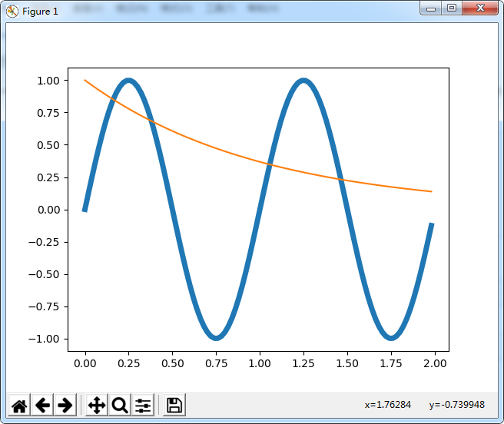Go back to previous view arrow
This screenshot has height=424, width=504.
pos(42,405)
